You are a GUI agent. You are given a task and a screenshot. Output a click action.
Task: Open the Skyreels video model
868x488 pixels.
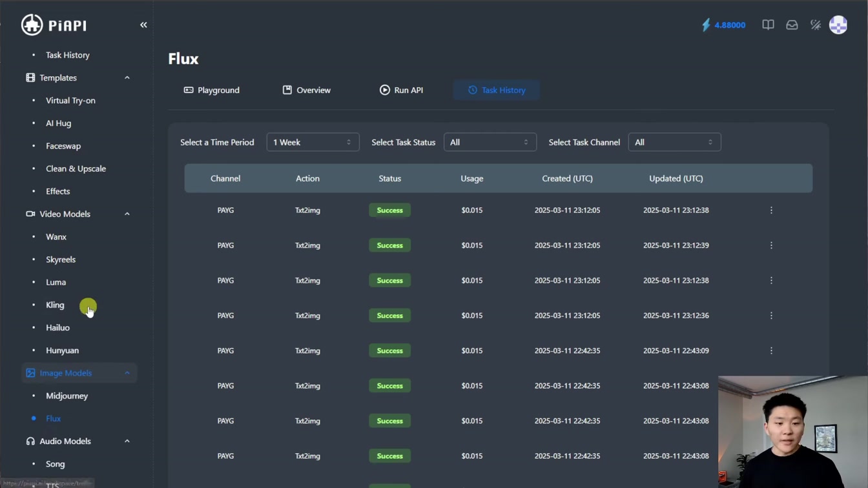(x=61, y=259)
